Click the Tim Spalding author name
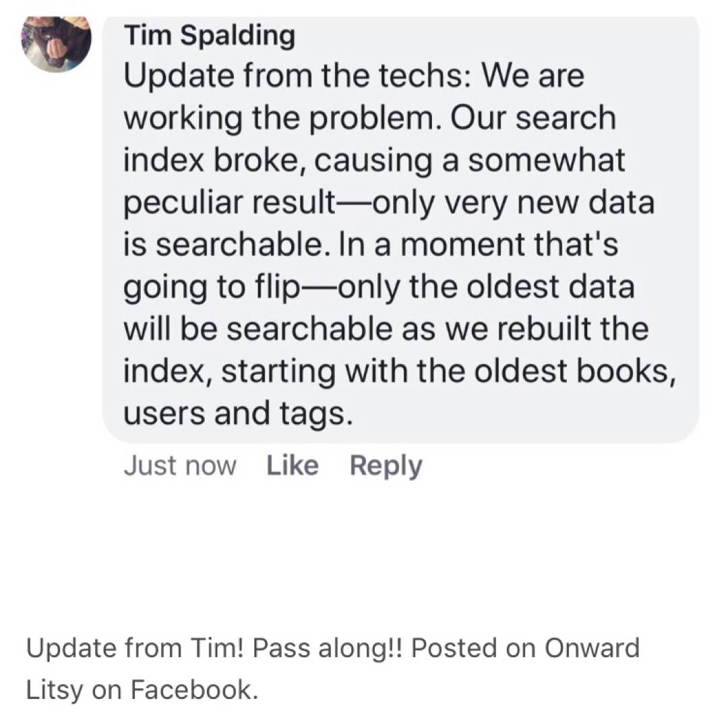 pos(209,36)
